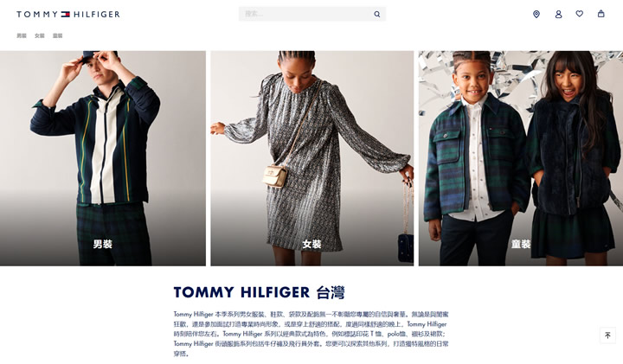Open the 女裝 menu in top navigation
623x364 pixels.
[39, 35]
